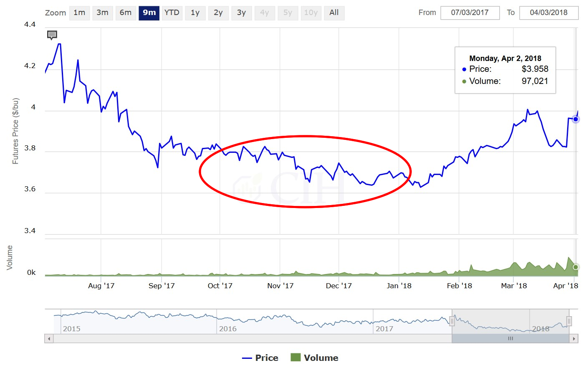Image resolution: width=588 pixels, height=368 pixels.
Task: Click the Apr 2 price data point
Action: coord(575,119)
